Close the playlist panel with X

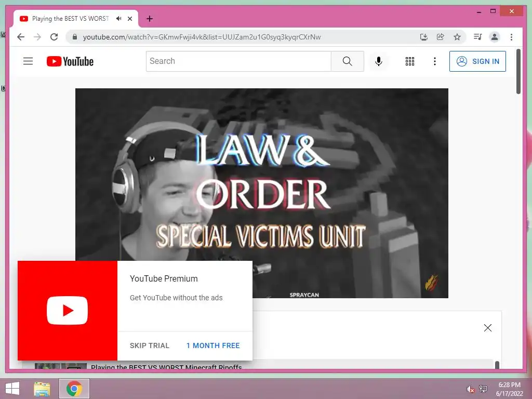click(487, 327)
